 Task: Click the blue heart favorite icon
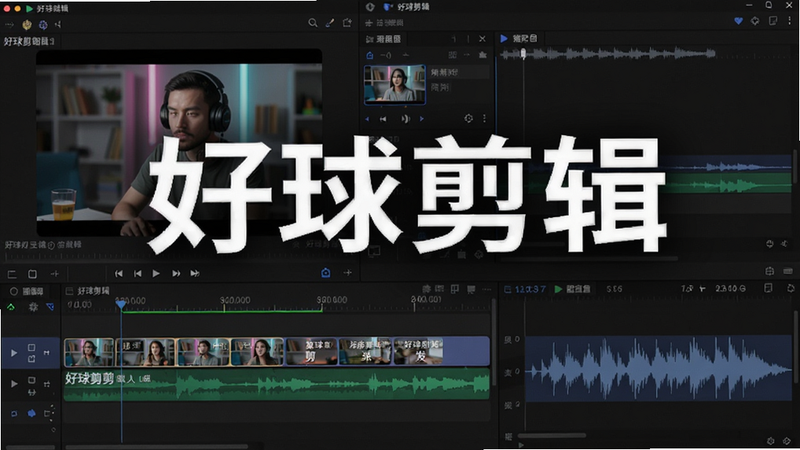[738, 21]
